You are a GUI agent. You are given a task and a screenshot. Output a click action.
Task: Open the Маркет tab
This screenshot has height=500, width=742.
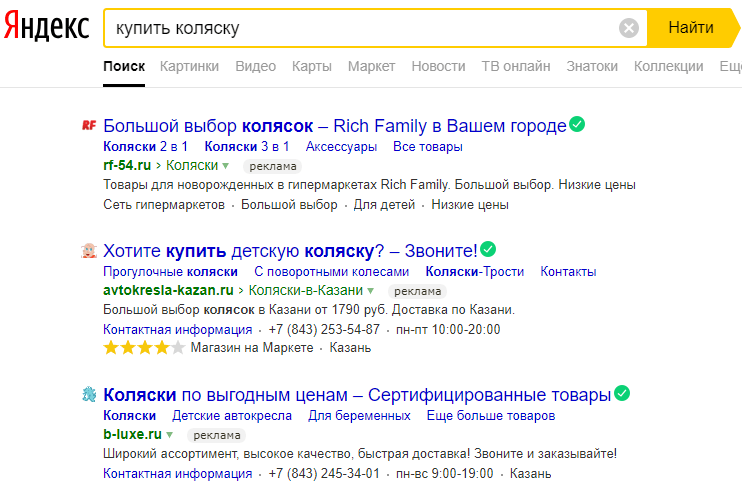point(371,66)
